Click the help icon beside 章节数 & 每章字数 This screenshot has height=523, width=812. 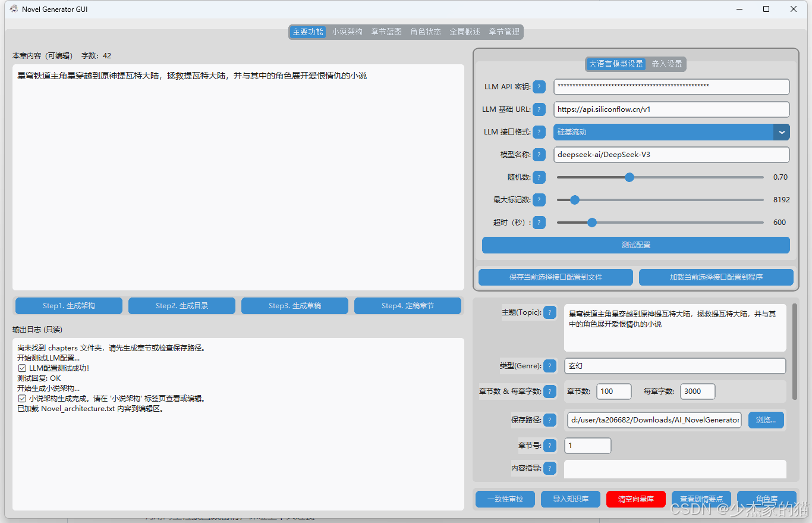(x=550, y=392)
